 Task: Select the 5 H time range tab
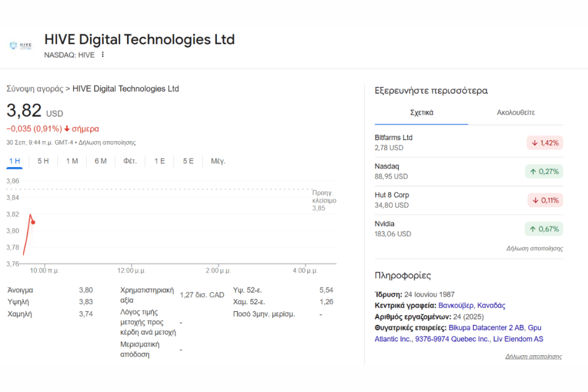pyautogui.click(x=43, y=161)
